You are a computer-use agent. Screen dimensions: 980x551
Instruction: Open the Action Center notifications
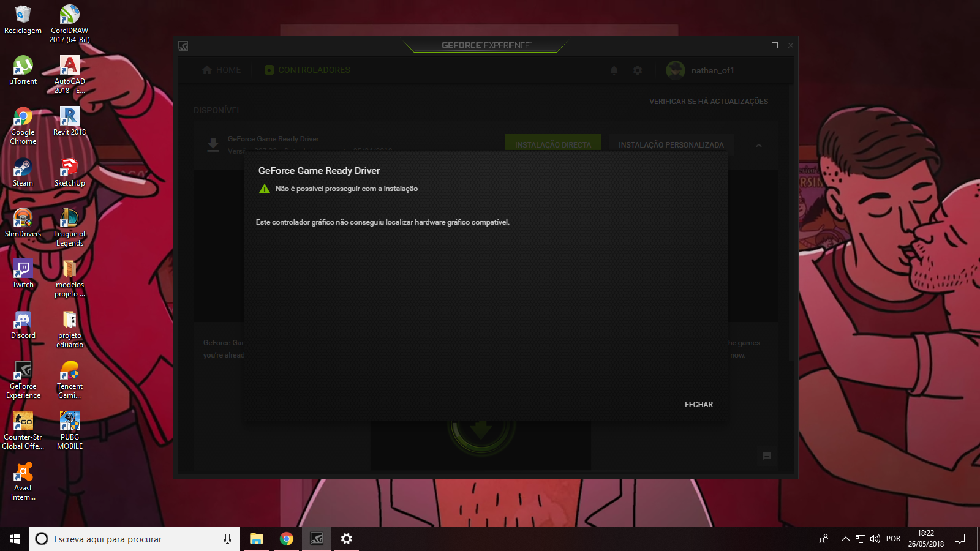960,539
